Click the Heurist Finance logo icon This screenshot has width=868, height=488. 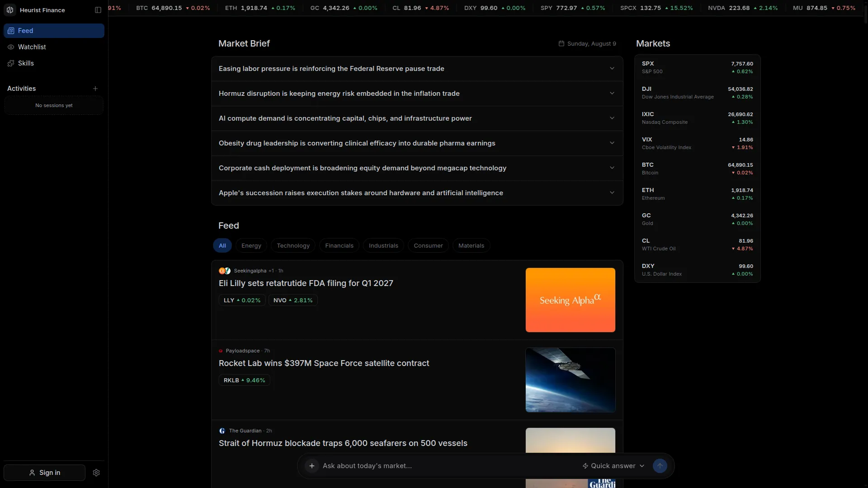point(10,10)
